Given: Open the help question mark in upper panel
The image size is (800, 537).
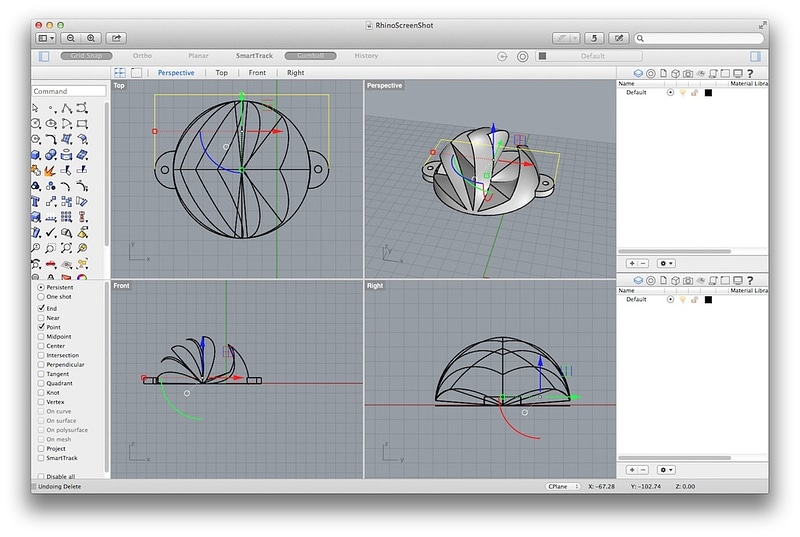Looking at the screenshot, I should point(750,73).
